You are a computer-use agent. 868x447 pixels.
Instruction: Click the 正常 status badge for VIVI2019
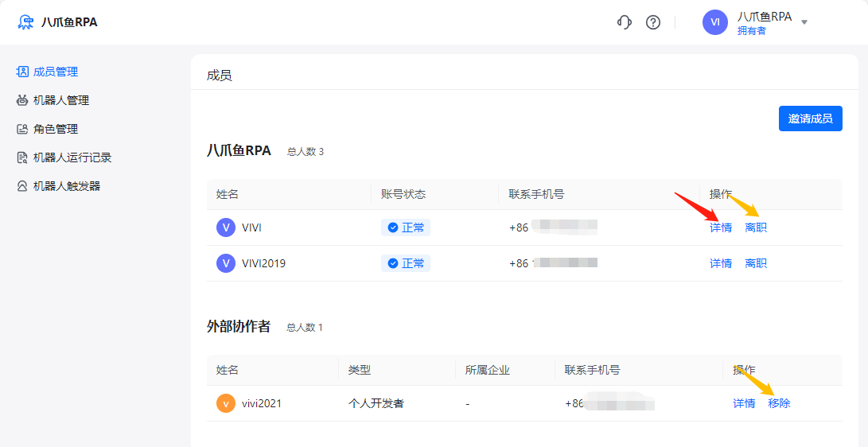(406, 263)
